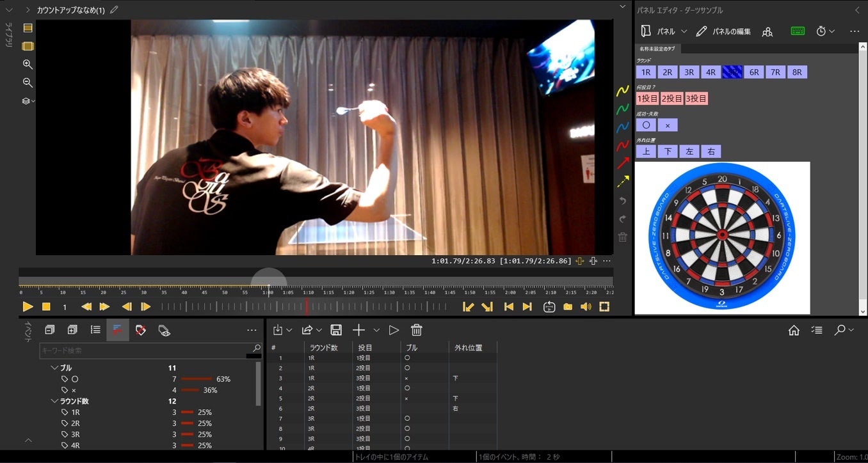Select the red arrow drawing tool
The height and width of the screenshot is (463, 868).
(622, 163)
